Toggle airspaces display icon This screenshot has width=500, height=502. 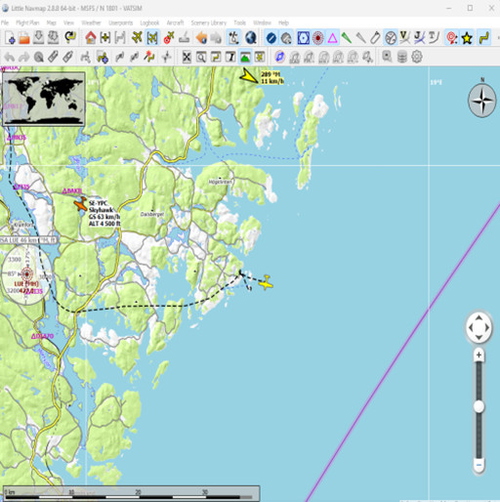[x=390, y=38]
